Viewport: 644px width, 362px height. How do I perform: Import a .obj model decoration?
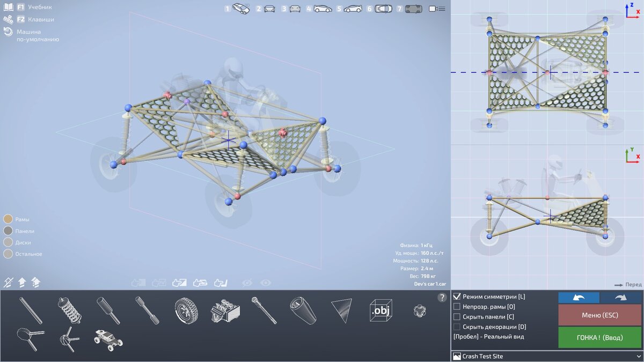(x=380, y=311)
